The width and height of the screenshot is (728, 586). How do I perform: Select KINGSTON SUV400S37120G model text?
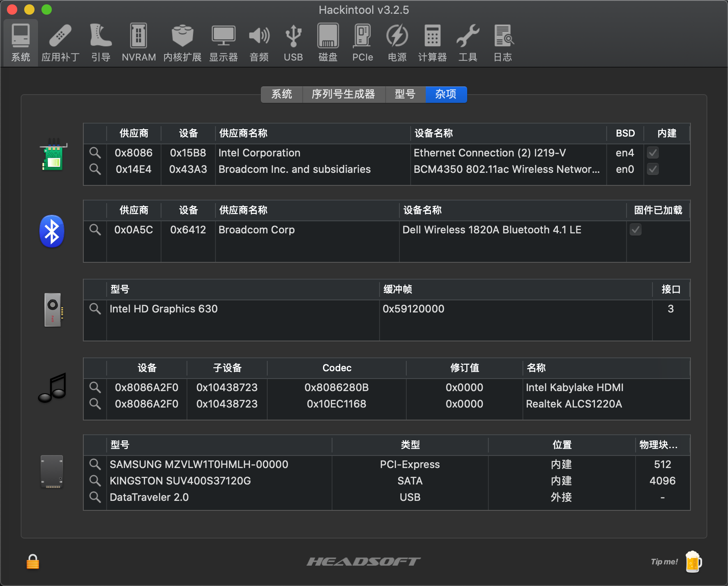point(180,481)
